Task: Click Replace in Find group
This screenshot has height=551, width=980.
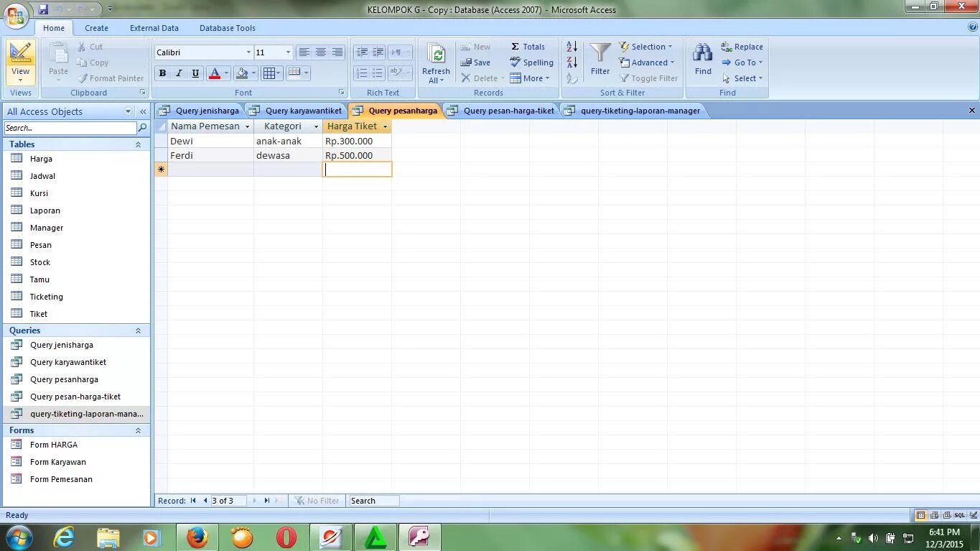Action: pyautogui.click(x=742, y=47)
